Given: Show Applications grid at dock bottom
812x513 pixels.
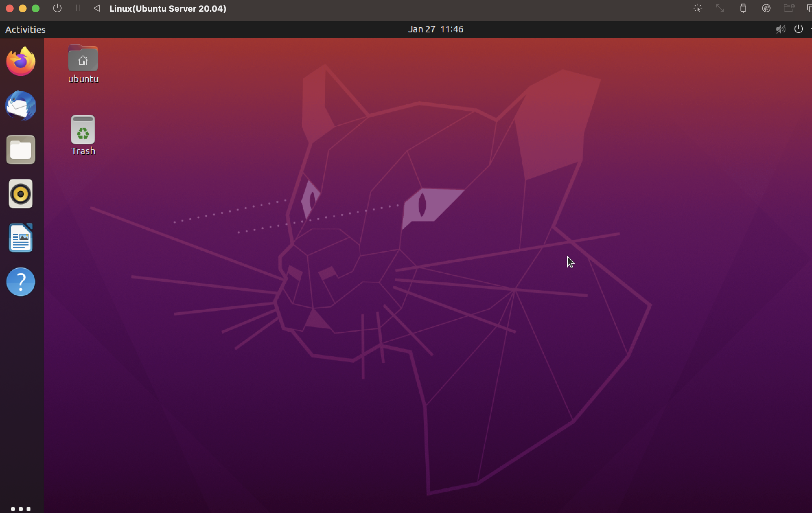Looking at the screenshot, I should (x=20, y=508).
